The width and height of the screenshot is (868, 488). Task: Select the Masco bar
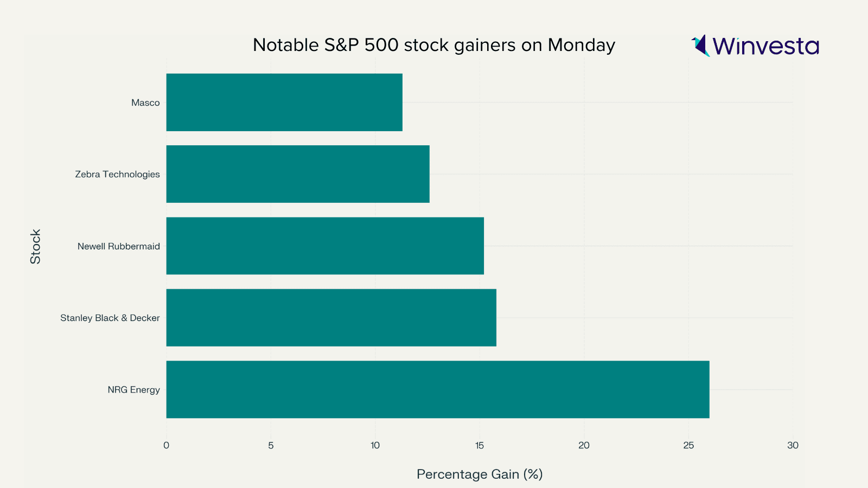click(284, 102)
